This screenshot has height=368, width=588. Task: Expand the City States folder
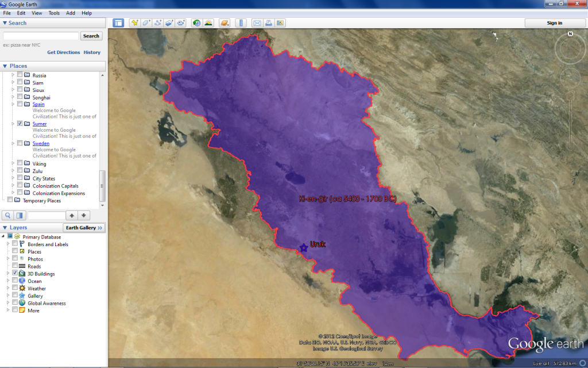tap(13, 178)
